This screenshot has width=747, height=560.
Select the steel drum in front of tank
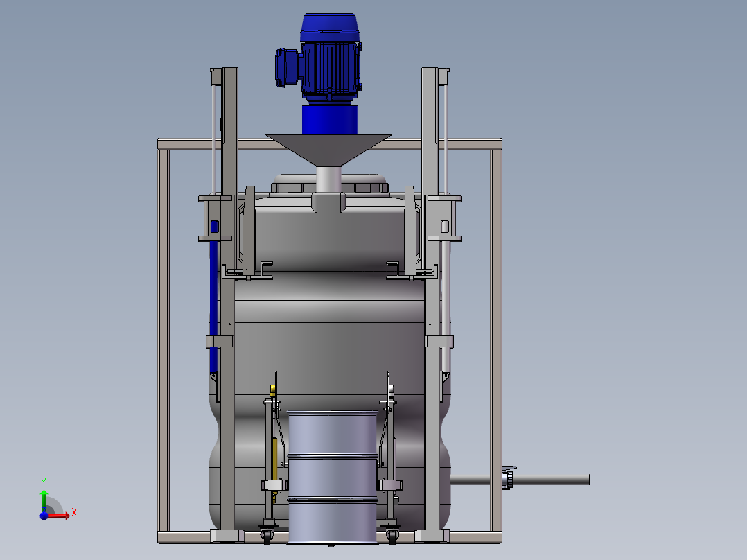(x=333, y=477)
